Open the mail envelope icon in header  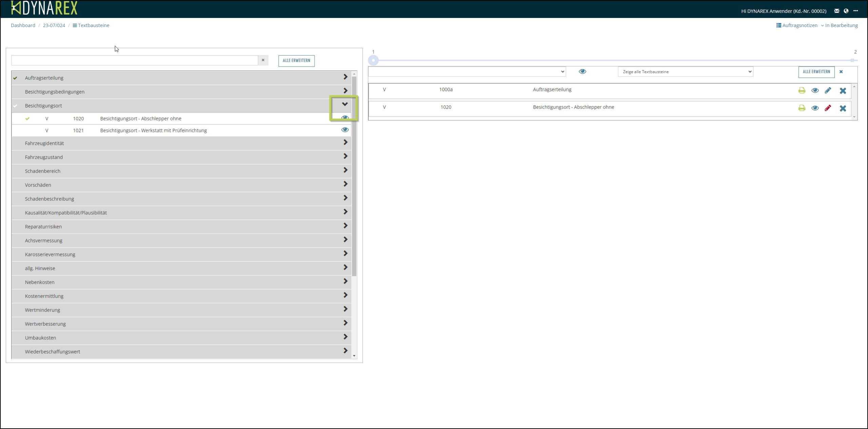coord(836,11)
